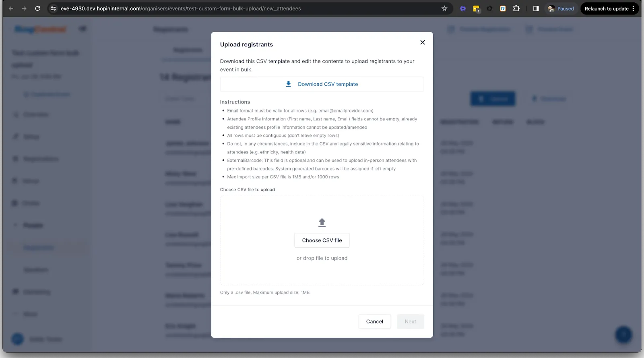
Task: Click the address bar URL
Action: click(x=181, y=8)
